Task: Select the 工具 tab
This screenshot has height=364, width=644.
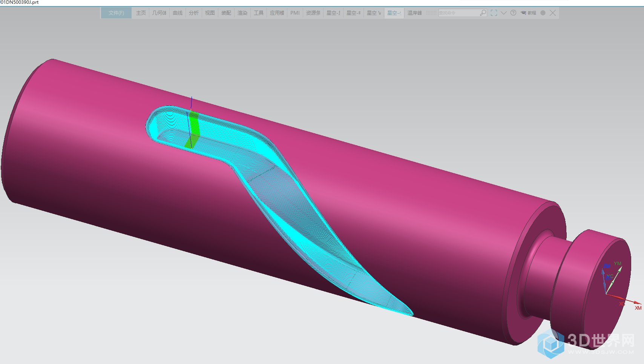Action: (259, 13)
